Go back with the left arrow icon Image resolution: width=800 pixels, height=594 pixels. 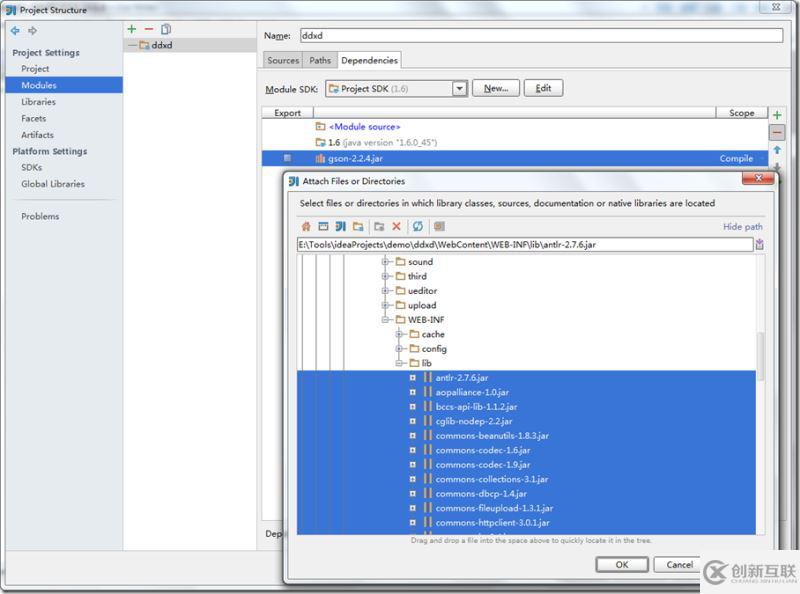pos(15,31)
